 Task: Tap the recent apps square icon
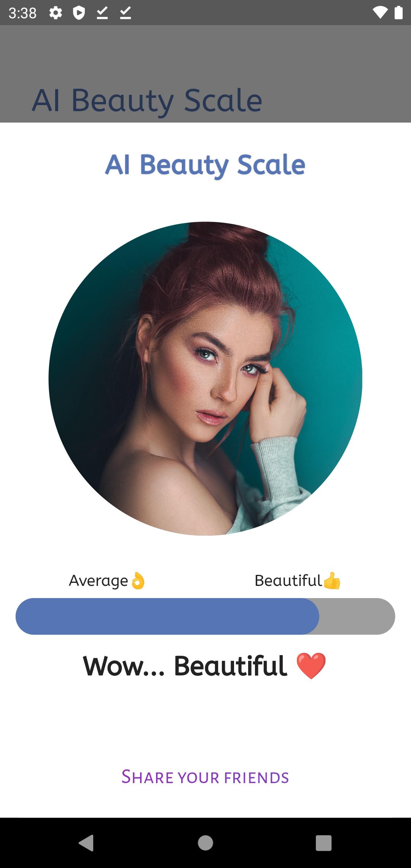[323, 842]
